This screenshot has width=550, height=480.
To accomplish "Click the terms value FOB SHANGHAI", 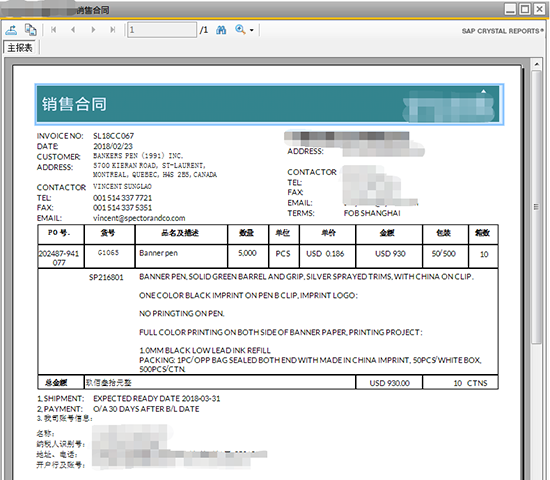I will point(372,213).
